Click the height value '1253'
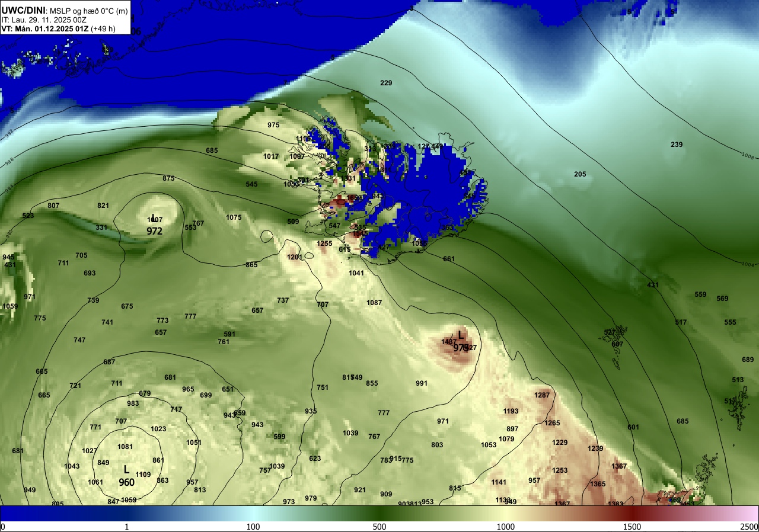The image size is (759, 532). (560, 470)
